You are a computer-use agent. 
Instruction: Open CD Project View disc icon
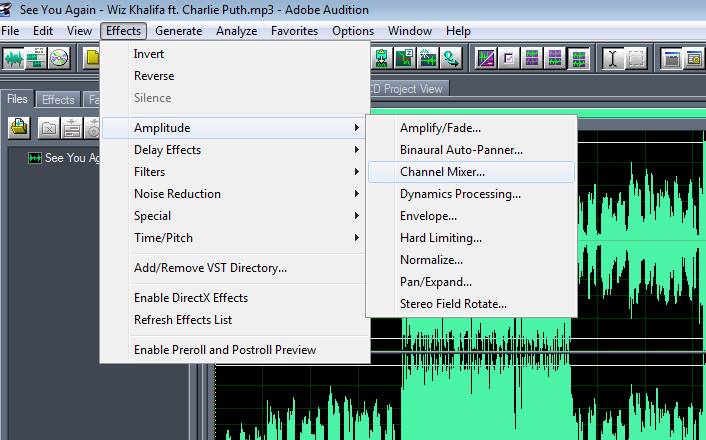point(59,58)
